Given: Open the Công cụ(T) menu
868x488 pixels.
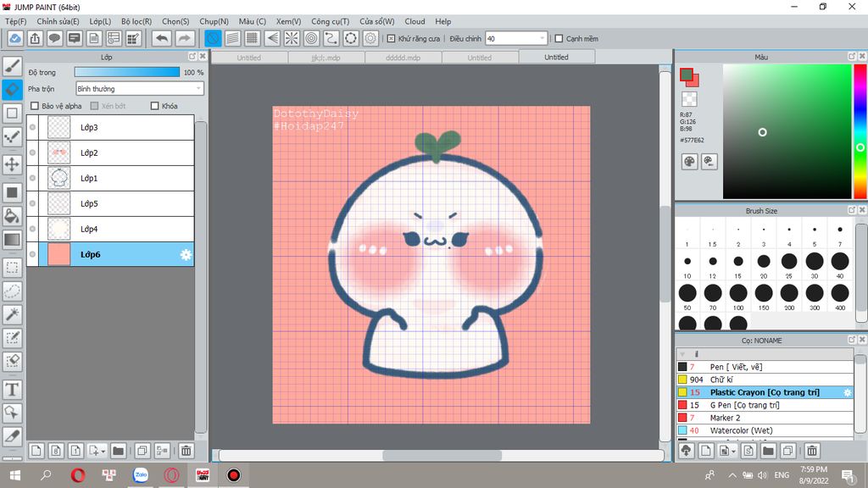Looking at the screenshot, I should coord(331,21).
